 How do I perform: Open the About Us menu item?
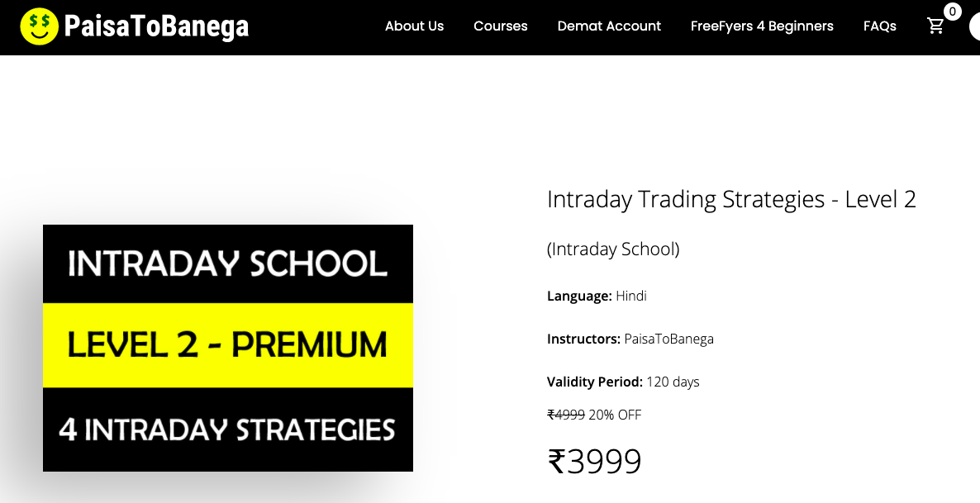[414, 26]
